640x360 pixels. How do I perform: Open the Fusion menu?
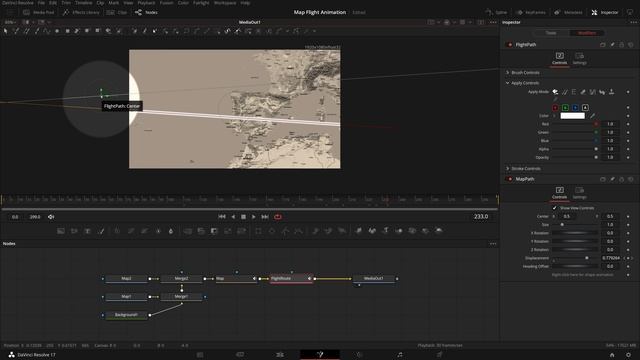(x=167, y=3)
